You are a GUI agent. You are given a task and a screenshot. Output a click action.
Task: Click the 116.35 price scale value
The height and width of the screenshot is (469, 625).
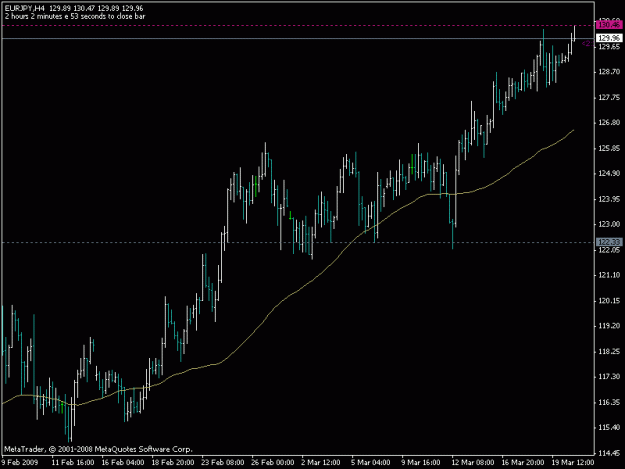pyautogui.click(x=609, y=402)
